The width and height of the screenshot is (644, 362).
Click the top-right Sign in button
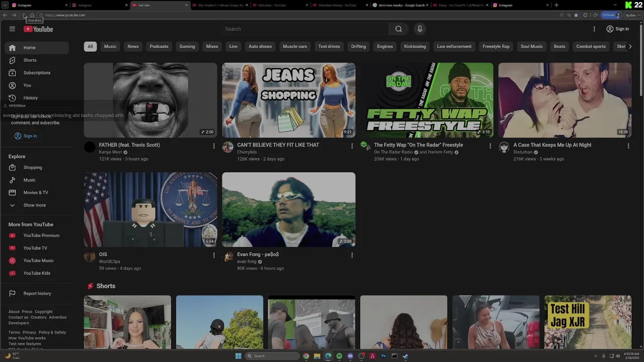(618, 29)
